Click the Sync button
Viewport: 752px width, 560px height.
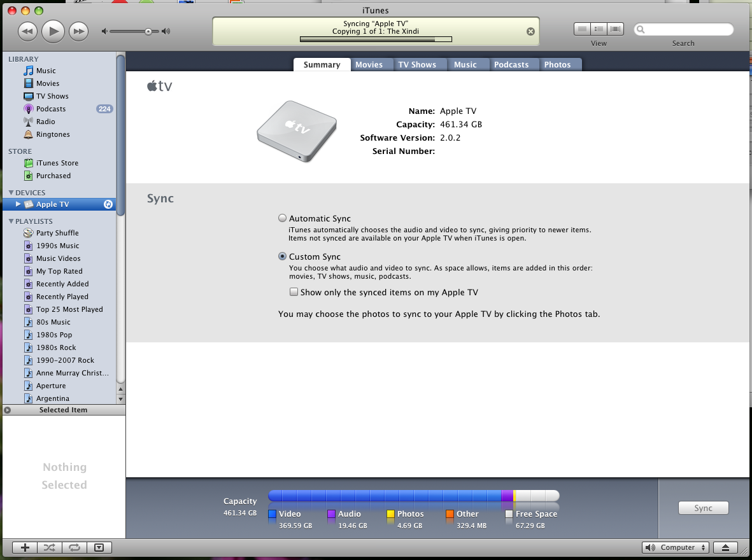point(703,508)
